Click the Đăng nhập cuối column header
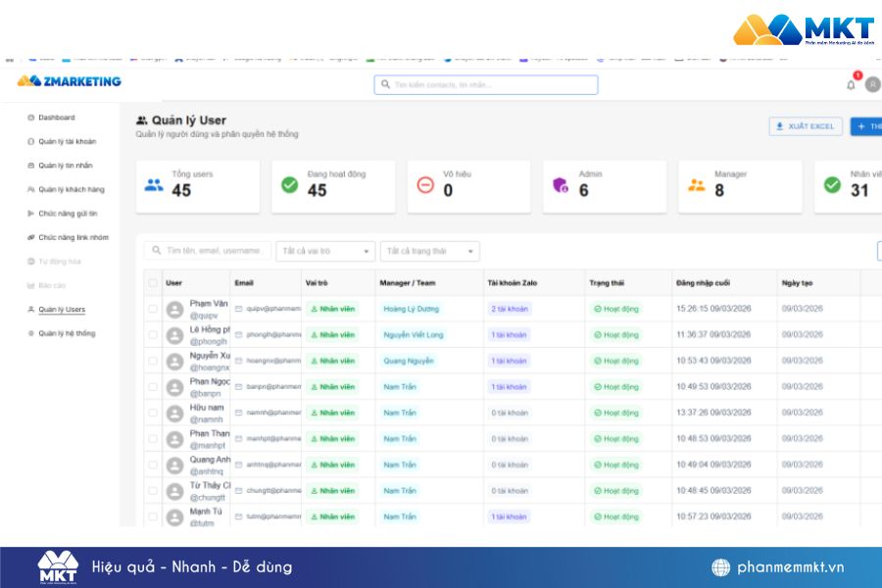The width and height of the screenshot is (882, 588). point(703,283)
